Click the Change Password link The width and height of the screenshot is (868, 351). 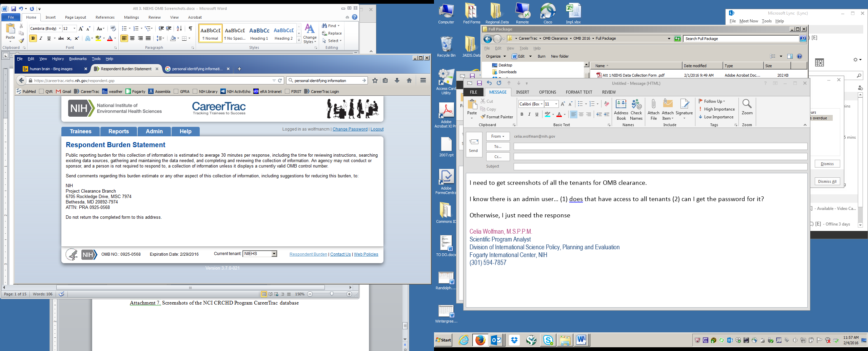pos(350,129)
